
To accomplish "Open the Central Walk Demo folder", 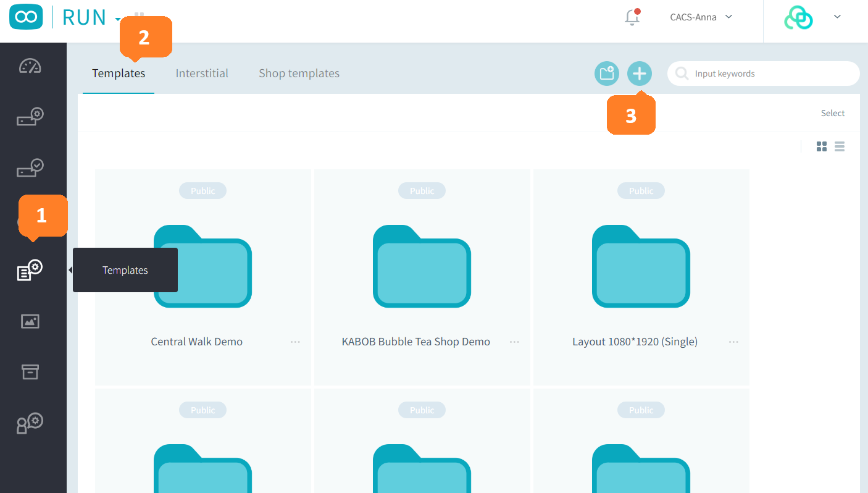I will (x=202, y=266).
